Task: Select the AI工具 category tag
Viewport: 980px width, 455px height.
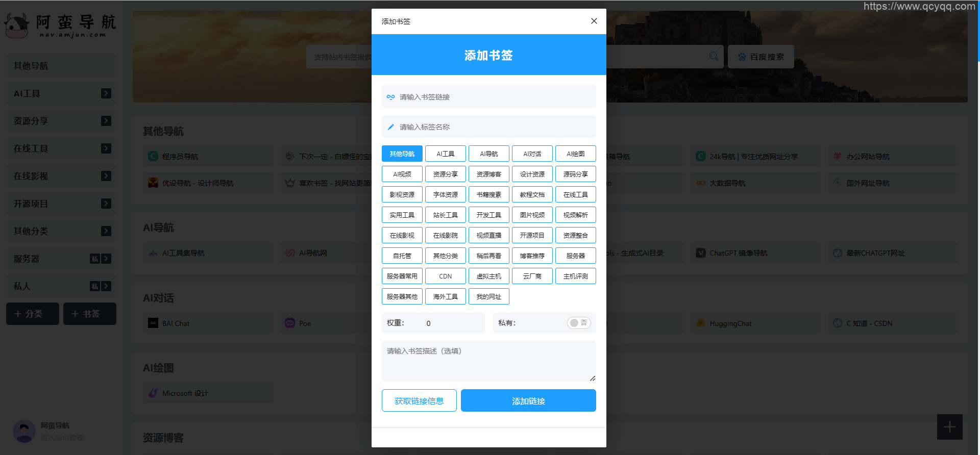Action: pos(445,154)
